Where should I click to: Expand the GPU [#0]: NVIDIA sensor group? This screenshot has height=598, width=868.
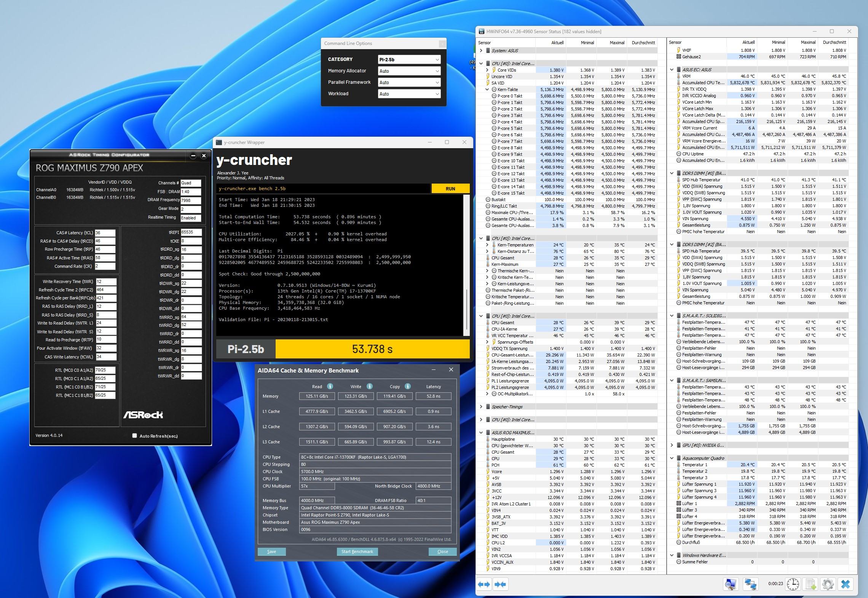pos(672,445)
